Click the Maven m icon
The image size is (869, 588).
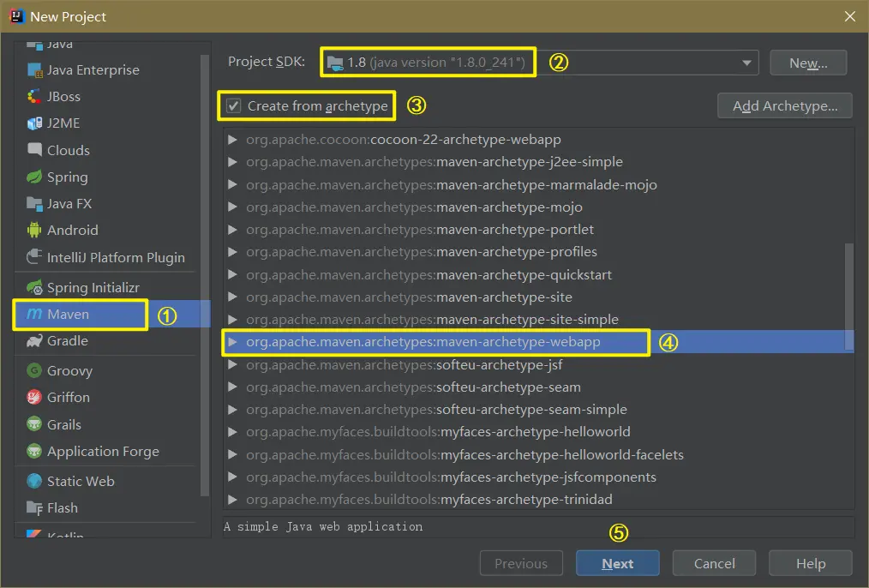coord(34,315)
